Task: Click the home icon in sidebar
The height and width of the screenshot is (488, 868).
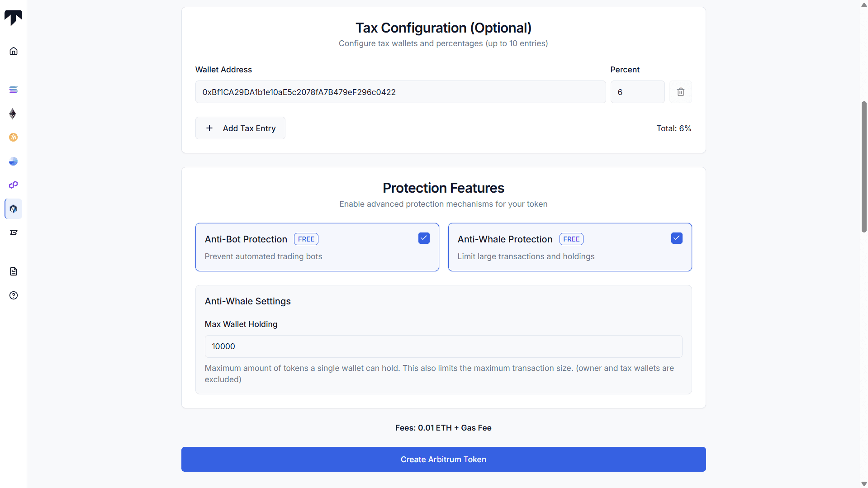Action: tap(14, 51)
